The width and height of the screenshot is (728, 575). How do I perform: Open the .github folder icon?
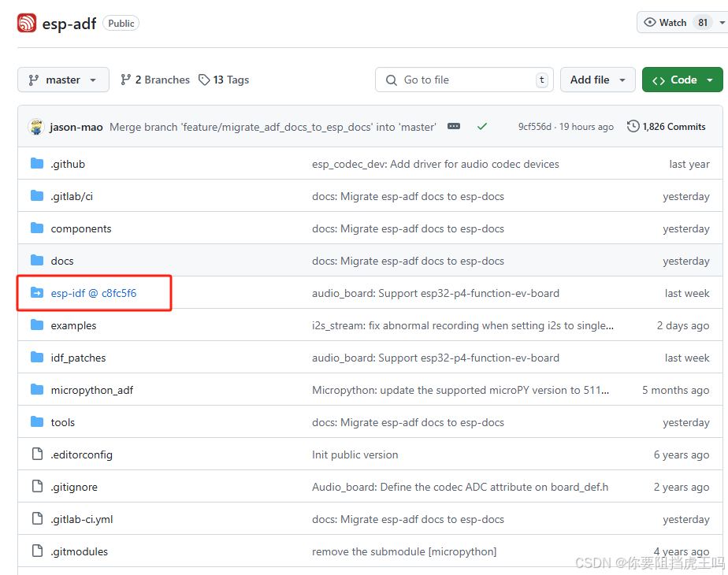click(37, 163)
